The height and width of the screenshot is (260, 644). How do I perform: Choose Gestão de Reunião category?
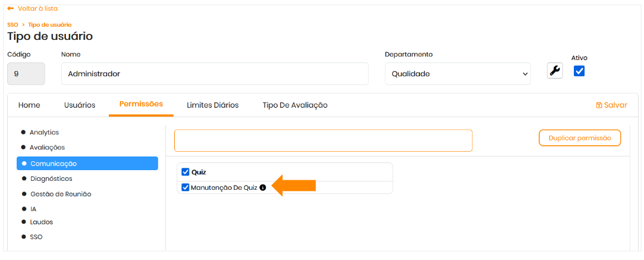coord(61,194)
